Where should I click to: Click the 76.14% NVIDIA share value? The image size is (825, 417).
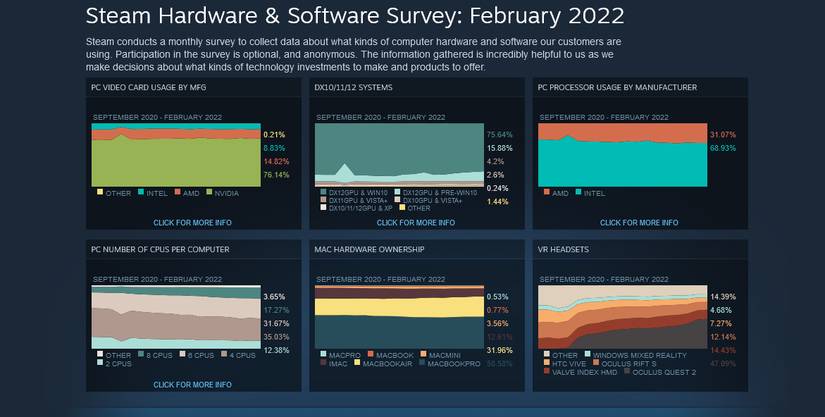(x=276, y=175)
